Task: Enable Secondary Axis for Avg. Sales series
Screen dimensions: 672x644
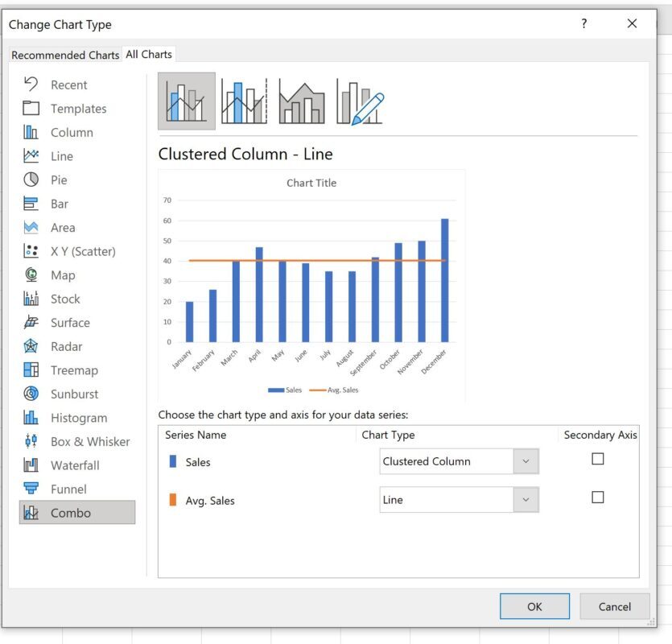Action: coord(597,497)
